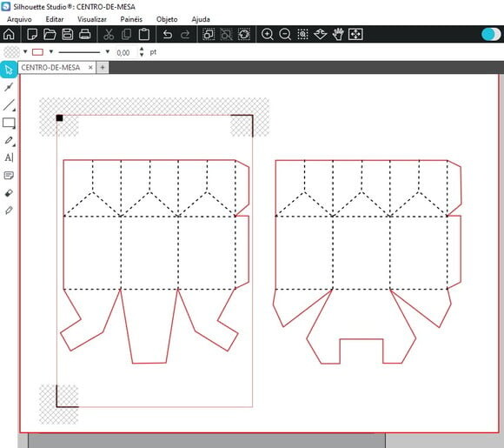Open the fill pattern dropdown arrow
The image size is (504, 448).
[x=25, y=52]
